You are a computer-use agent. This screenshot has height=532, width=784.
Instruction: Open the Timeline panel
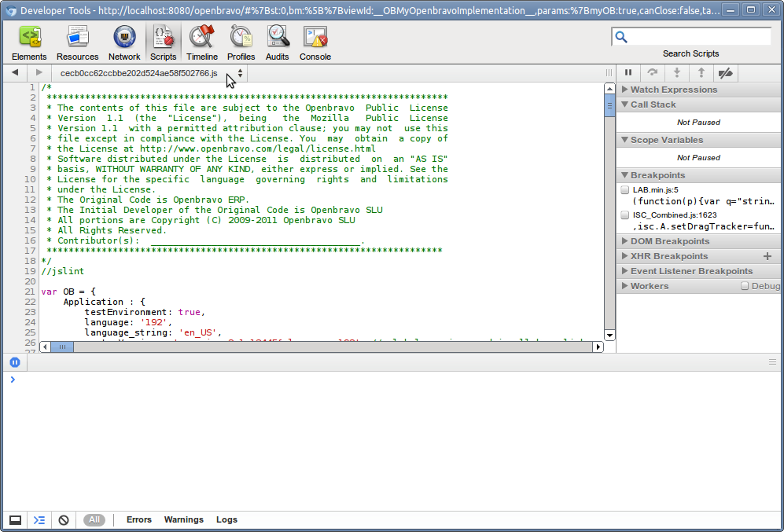202,42
